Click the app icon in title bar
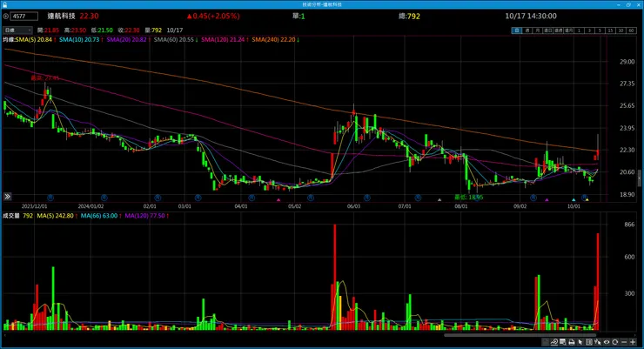644x349 pixels. (4, 4)
